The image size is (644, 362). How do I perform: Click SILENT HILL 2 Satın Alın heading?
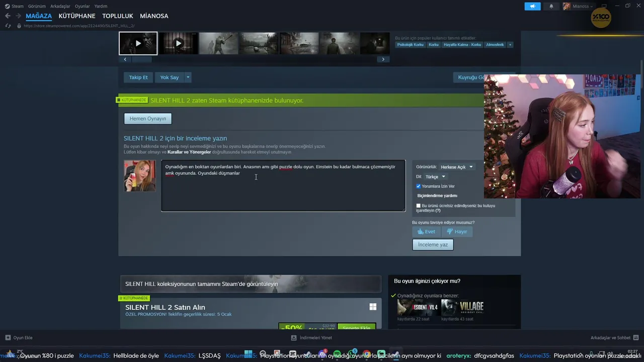pos(165,307)
